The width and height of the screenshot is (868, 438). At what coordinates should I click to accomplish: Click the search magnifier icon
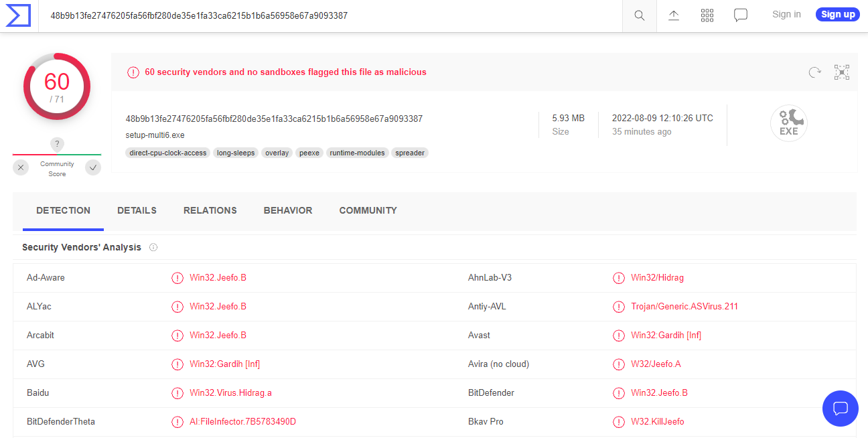tap(640, 15)
